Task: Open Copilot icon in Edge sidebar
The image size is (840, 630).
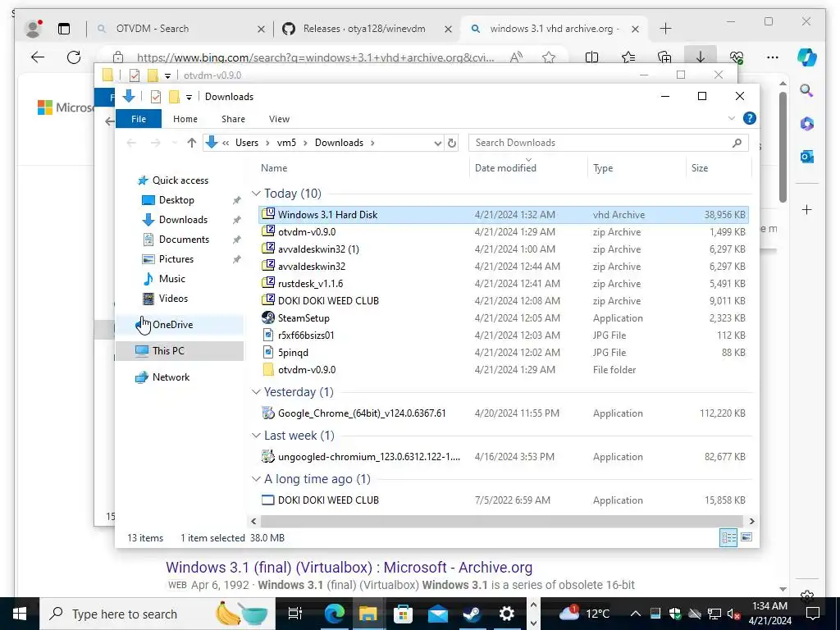Action: (x=807, y=57)
